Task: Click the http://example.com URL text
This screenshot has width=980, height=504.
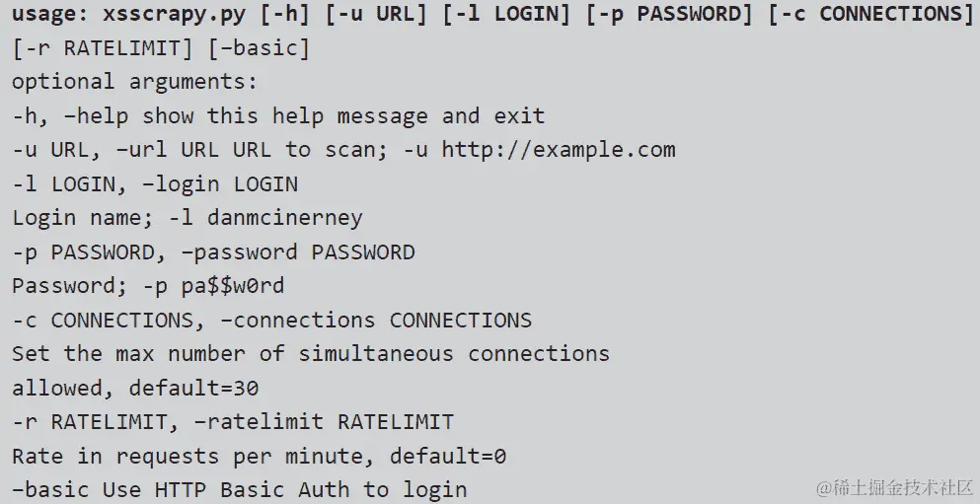Action: (559, 150)
